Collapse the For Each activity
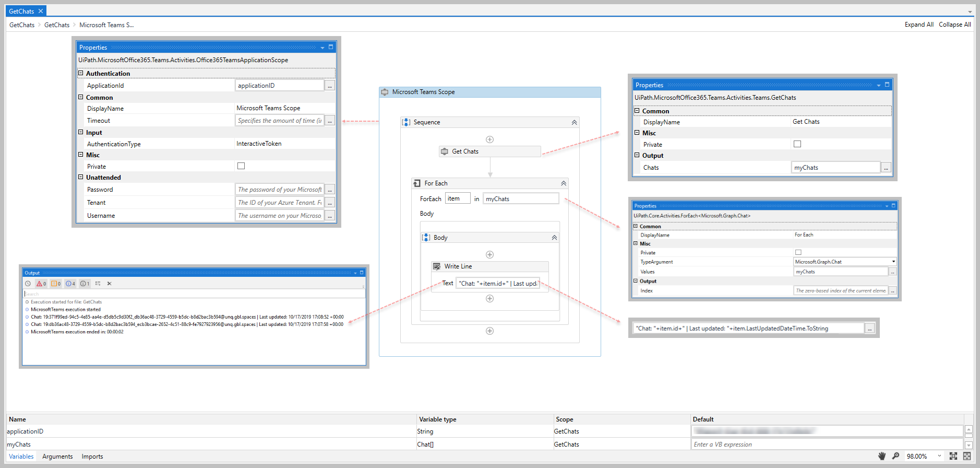 point(564,183)
